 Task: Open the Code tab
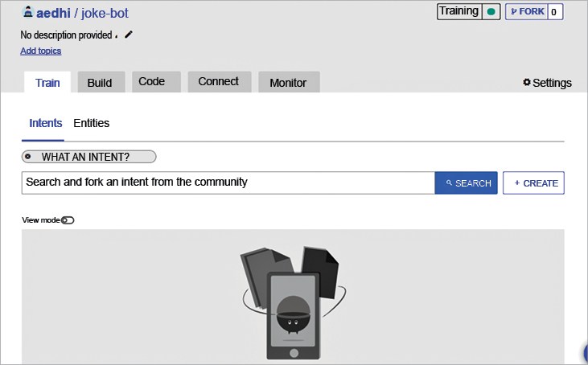[x=151, y=82]
